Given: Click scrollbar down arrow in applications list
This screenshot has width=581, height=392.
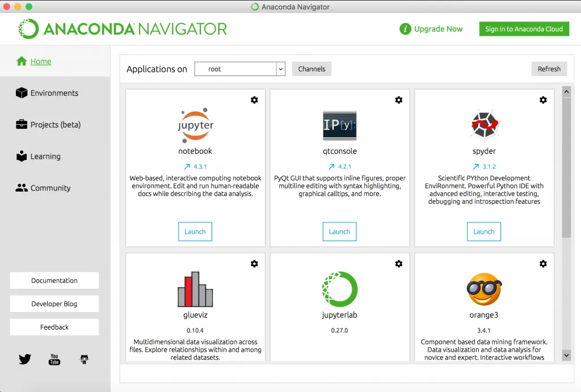Looking at the screenshot, I should tap(566, 355).
